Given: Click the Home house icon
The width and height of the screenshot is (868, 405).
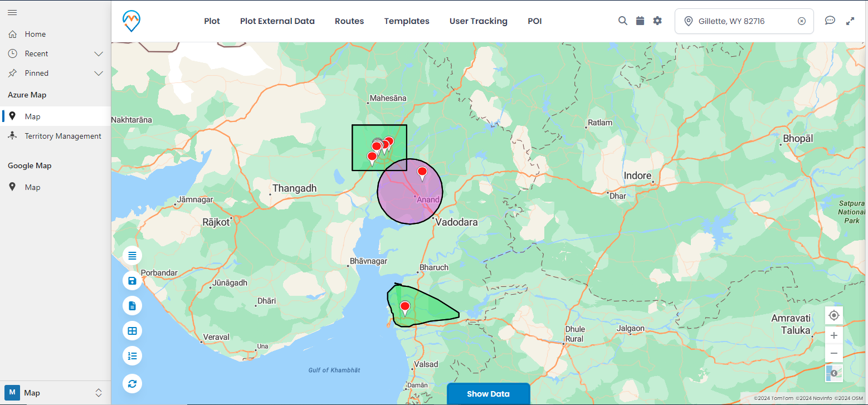Looking at the screenshot, I should (x=12, y=34).
